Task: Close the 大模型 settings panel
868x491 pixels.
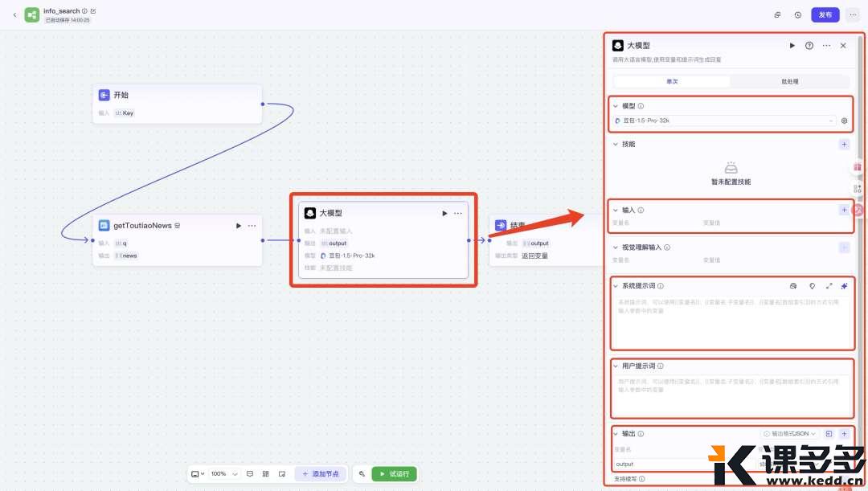Action: [843, 45]
